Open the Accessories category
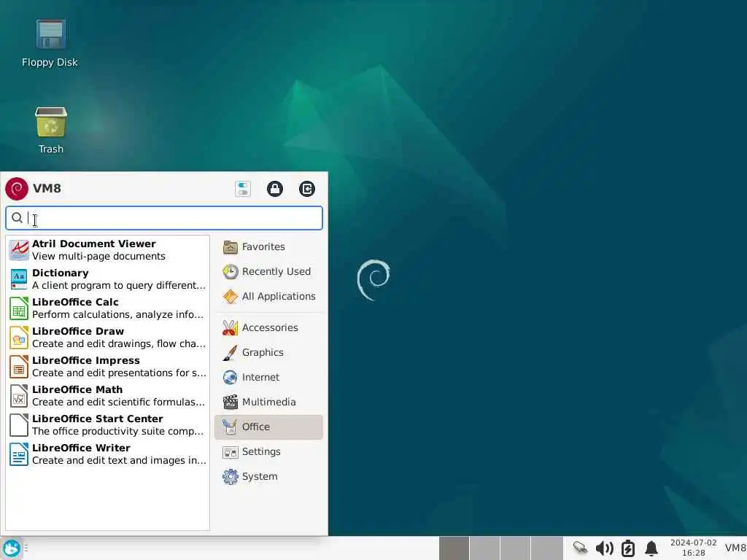Screen dimensions: 747x560 268,327
